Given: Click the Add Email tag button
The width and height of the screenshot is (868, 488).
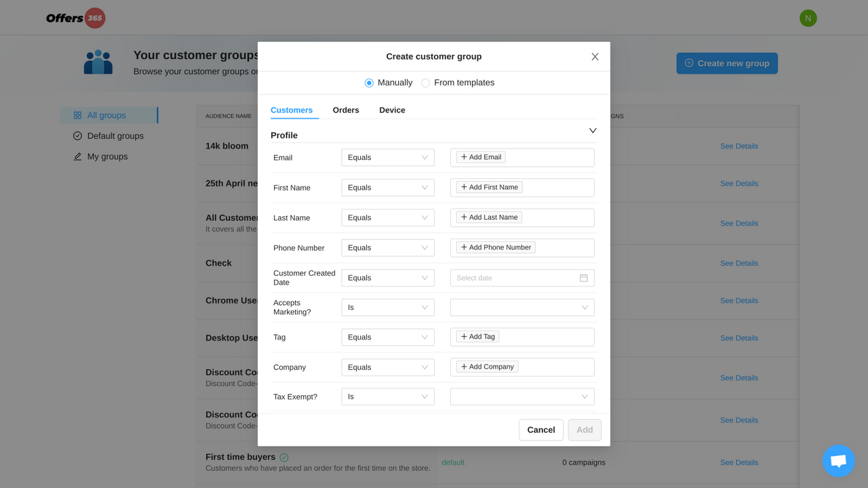Looking at the screenshot, I should (x=481, y=157).
